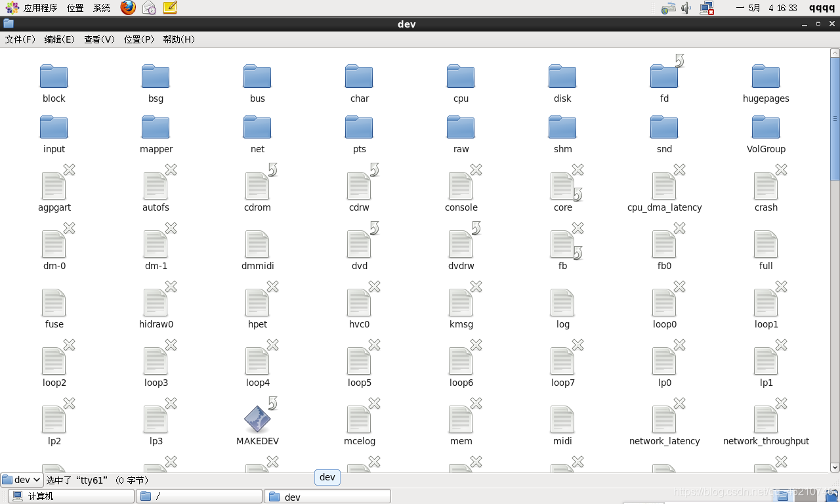The width and height of the screenshot is (840, 504).
Task: Click the scrollbar down arrow
Action: click(835, 467)
